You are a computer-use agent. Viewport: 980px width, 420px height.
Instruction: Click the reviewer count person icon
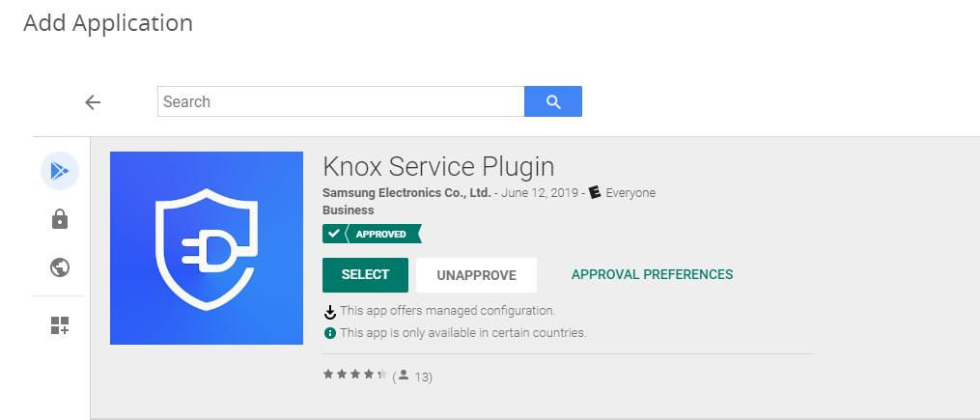(x=404, y=375)
